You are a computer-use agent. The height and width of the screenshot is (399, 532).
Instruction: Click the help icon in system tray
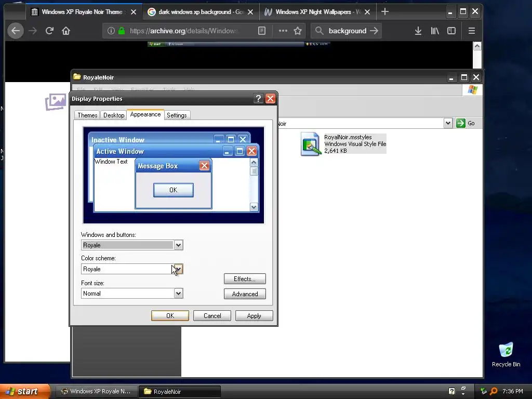pyautogui.click(x=451, y=391)
